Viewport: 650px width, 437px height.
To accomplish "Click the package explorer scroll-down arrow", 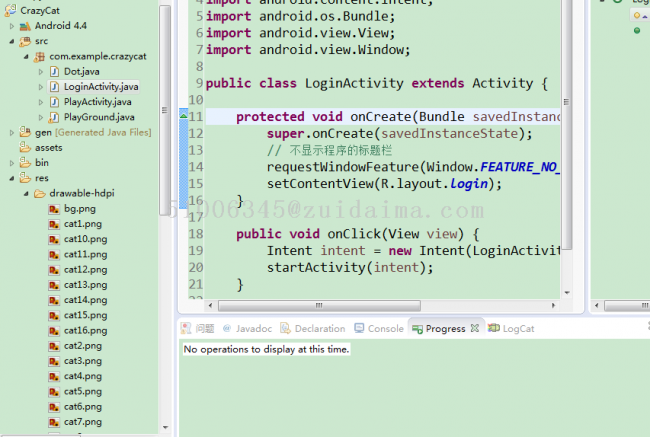I will pos(165,427).
